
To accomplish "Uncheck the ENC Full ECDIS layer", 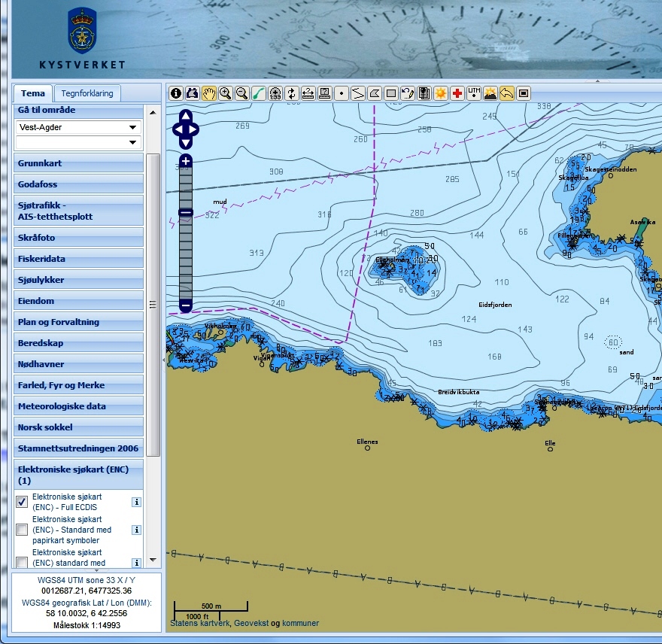I will pos(22,502).
